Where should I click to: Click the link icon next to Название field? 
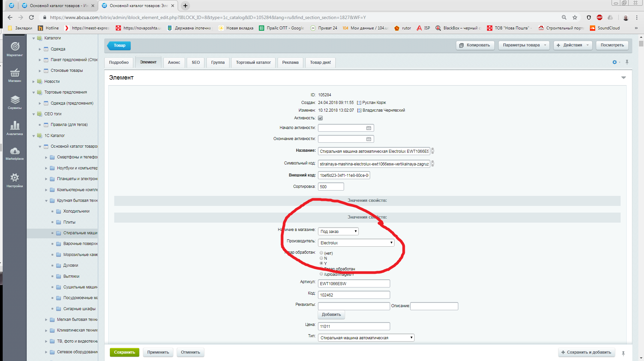point(433,151)
